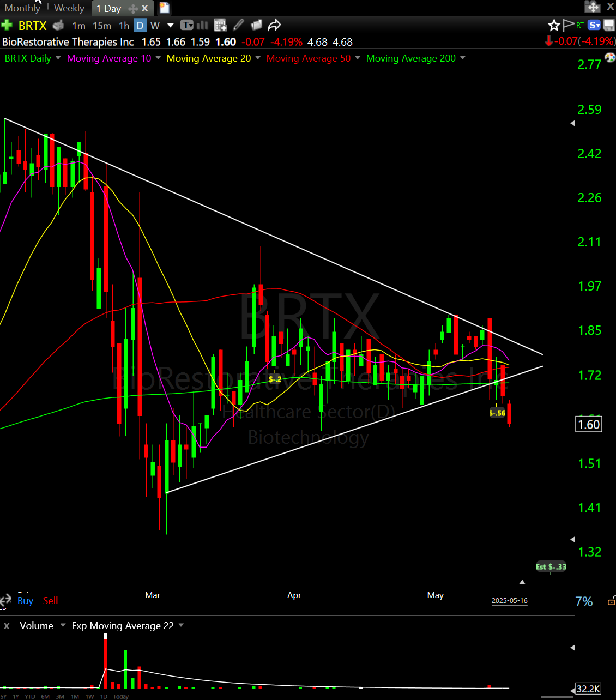616x700 pixels.
Task: Click the flag icon next to RT
Action: 568,25
